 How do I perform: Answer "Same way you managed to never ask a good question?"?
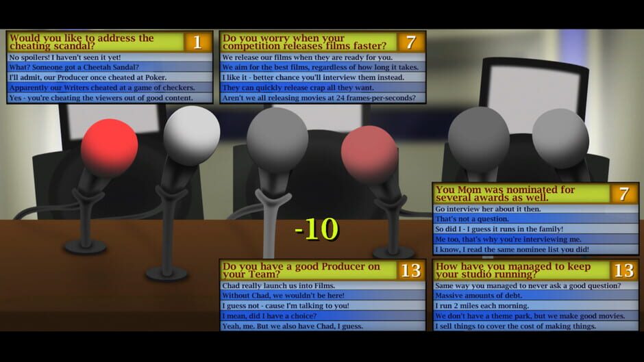[x=536, y=285]
